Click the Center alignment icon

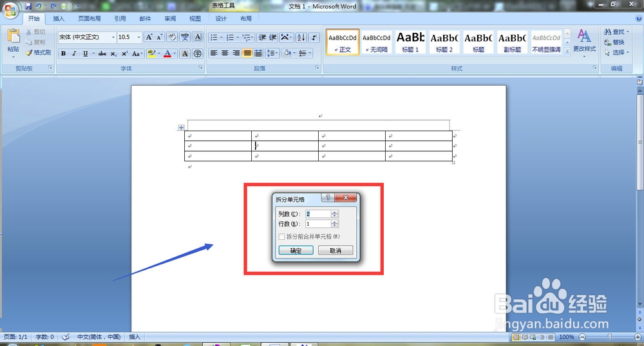coord(225,53)
